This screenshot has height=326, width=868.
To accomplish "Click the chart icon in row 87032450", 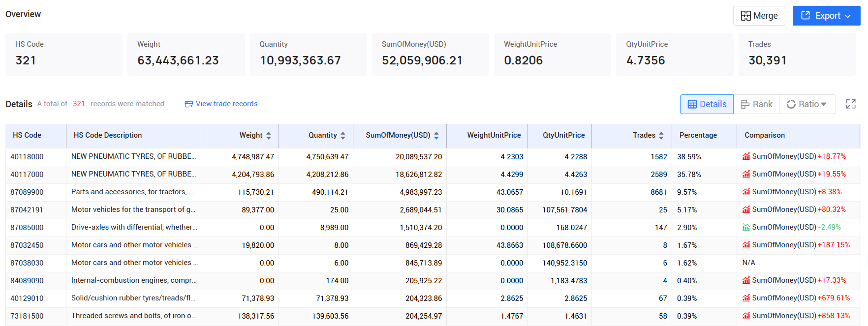I will [746, 245].
